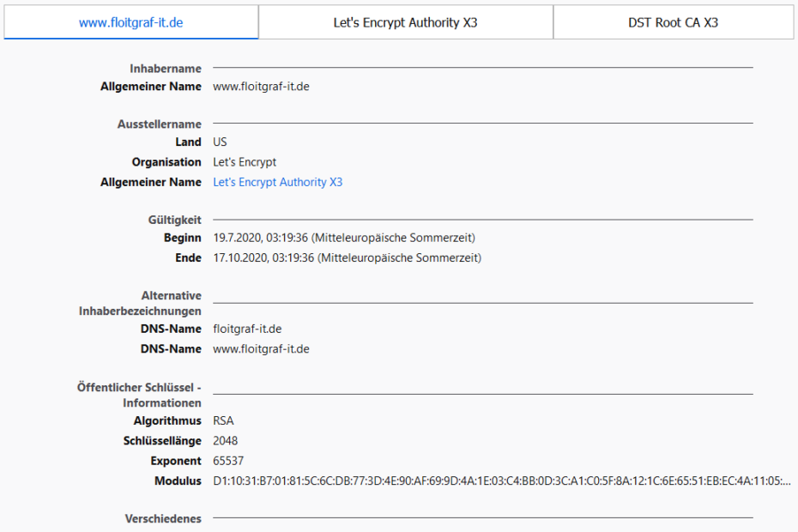Click the Ausstellername section heading

(x=160, y=124)
